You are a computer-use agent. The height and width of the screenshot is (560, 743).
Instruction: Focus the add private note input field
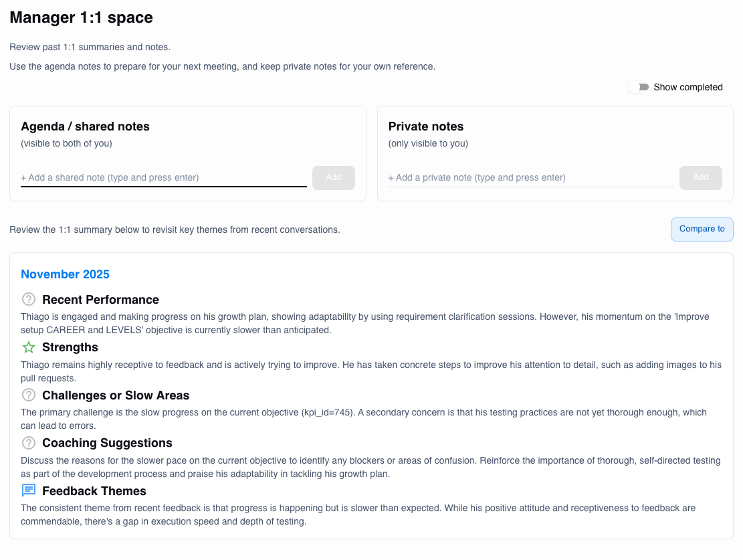point(530,178)
